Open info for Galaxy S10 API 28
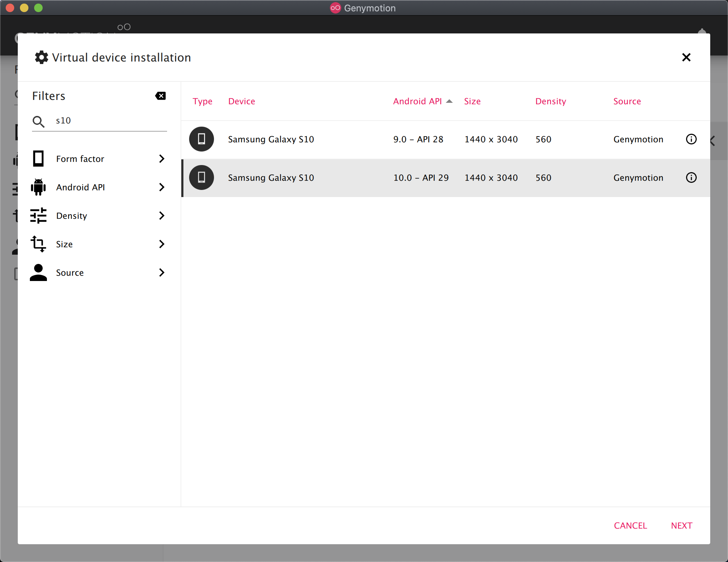The image size is (728, 562). click(691, 139)
